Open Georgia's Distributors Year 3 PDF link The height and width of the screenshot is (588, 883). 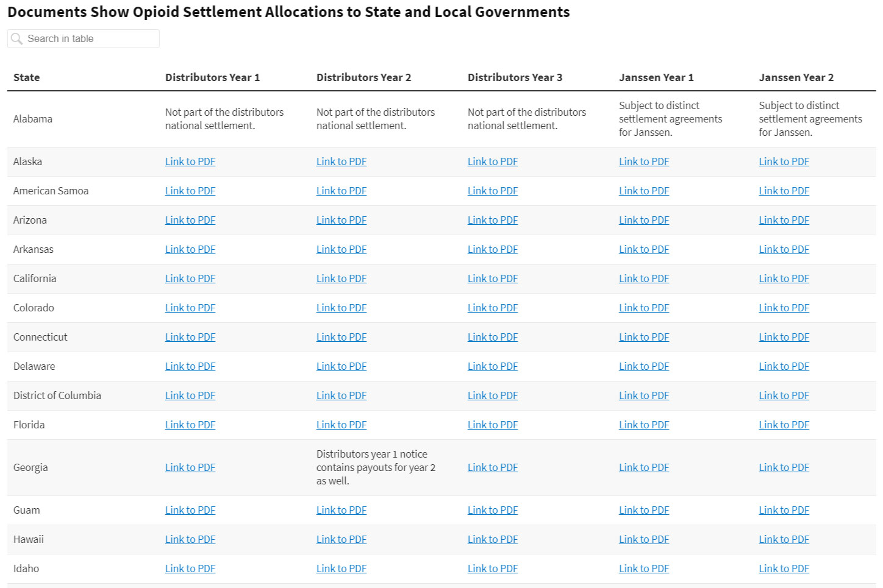pos(493,467)
